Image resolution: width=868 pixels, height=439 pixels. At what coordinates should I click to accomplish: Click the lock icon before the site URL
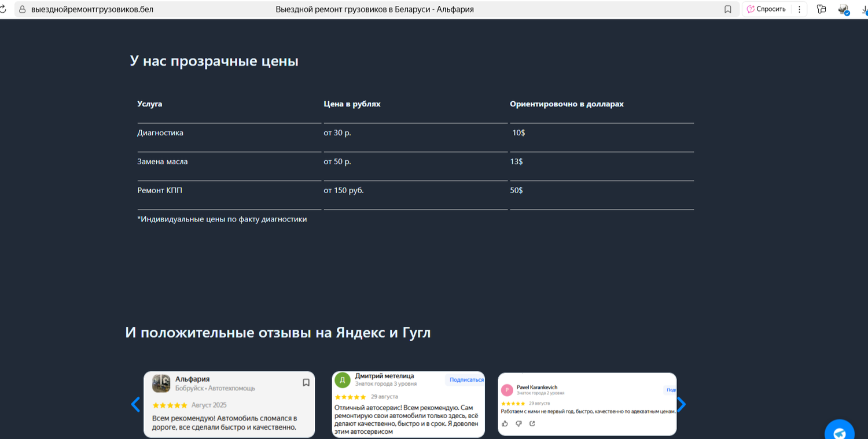pos(23,9)
